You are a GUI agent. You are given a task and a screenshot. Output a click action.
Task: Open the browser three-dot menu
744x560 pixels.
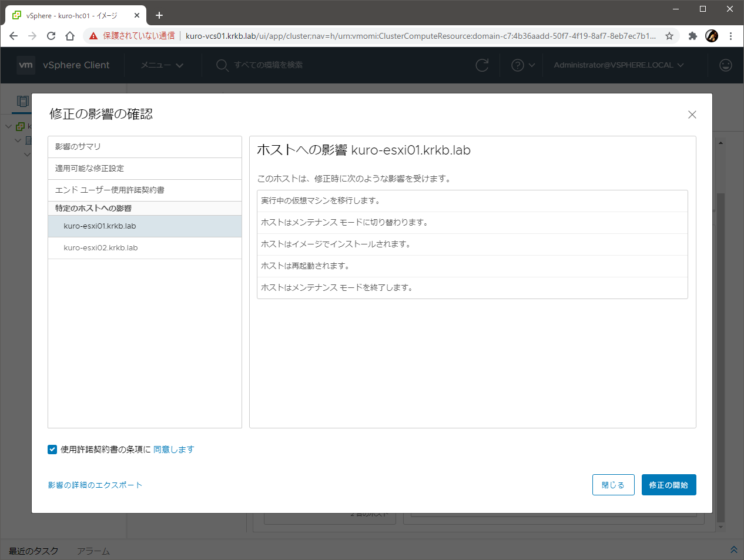point(730,36)
